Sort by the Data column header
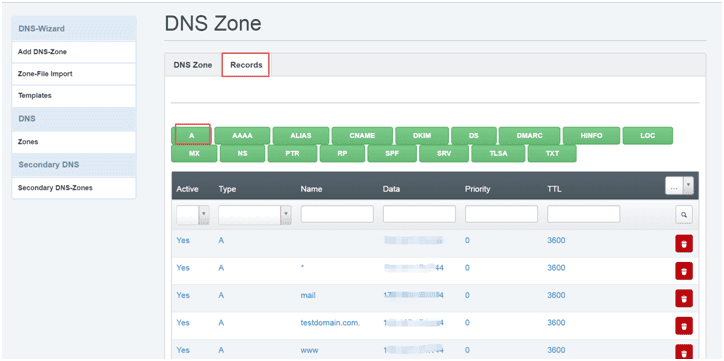The height and width of the screenshot is (361, 724). click(x=391, y=189)
